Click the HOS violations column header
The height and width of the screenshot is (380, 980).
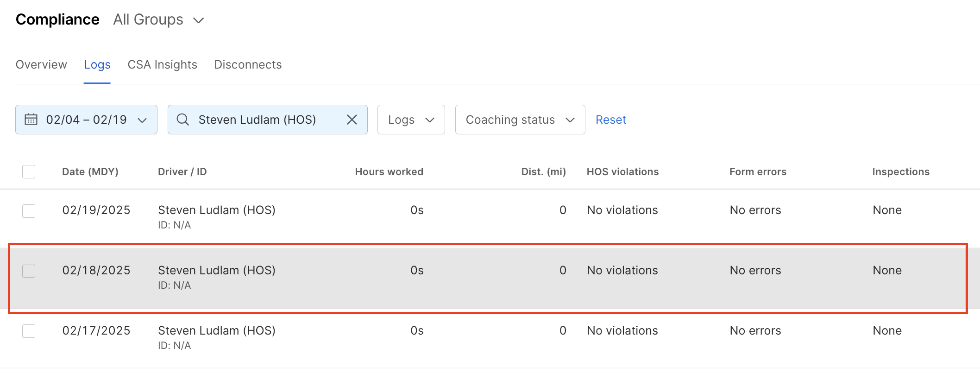(622, 172)
